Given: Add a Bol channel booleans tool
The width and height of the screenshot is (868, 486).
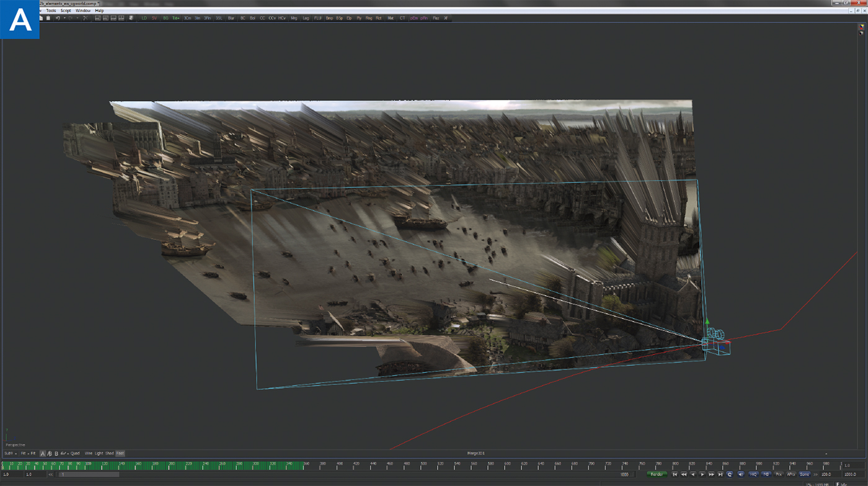Looking at the screenshot, I should [252, 18].
